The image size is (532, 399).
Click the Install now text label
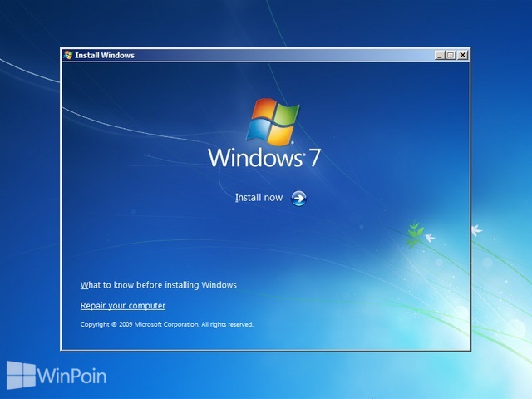[x=259, y=198]
